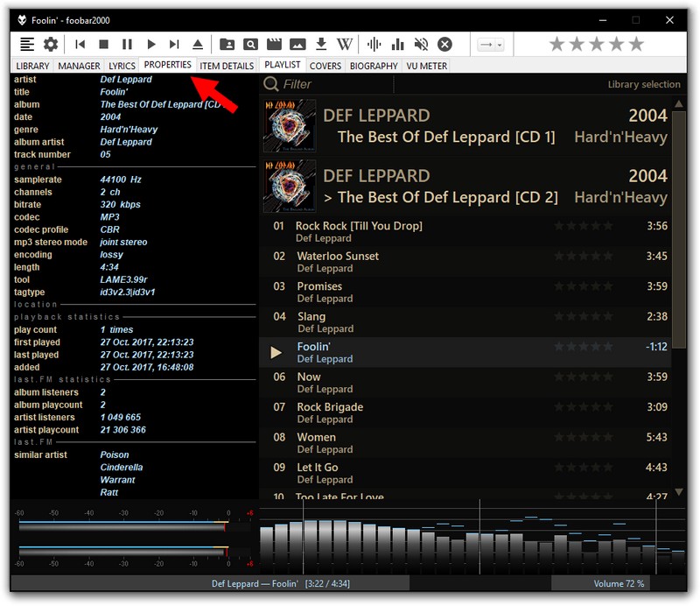Click the eject/open file icon
Viewport: 700px width, 606px height.
[x=198, y=45]
